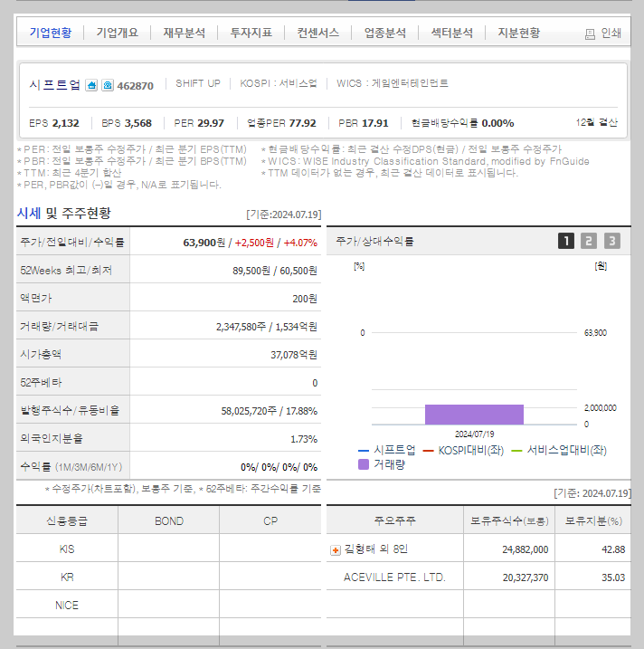644x649 pixels.
Task: Go to the 섹터분석 tab
Action: (452, 33)
